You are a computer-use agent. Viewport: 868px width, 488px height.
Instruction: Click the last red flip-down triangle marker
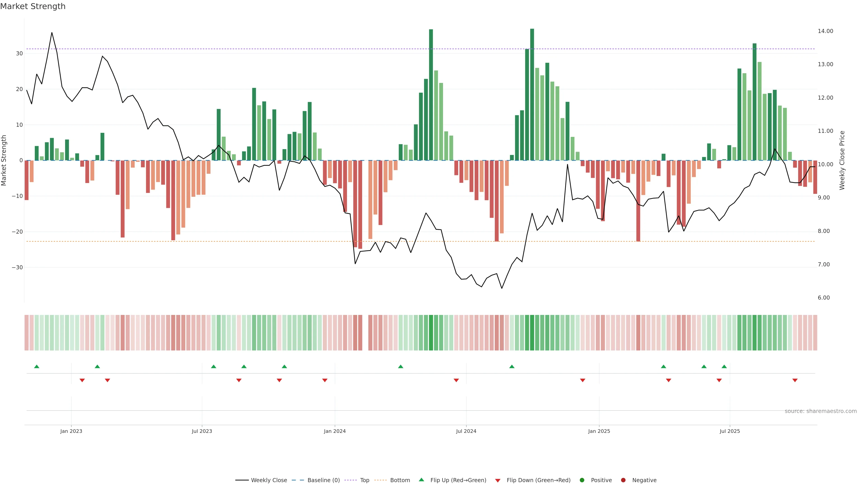pyautogui.click(x=795, y=380)
